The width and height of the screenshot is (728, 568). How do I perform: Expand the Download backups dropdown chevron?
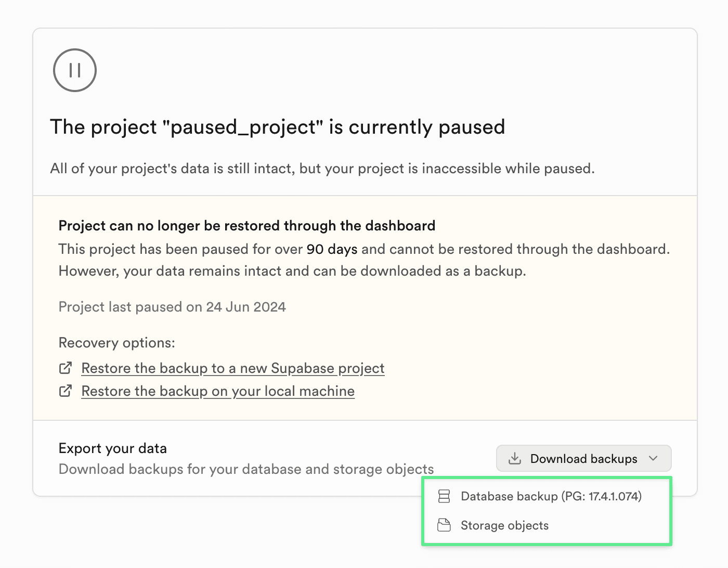[x=654, y=458]
